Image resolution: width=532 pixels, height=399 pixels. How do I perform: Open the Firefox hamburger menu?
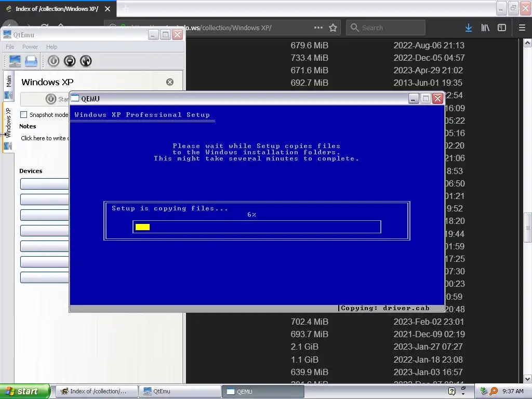522,28
